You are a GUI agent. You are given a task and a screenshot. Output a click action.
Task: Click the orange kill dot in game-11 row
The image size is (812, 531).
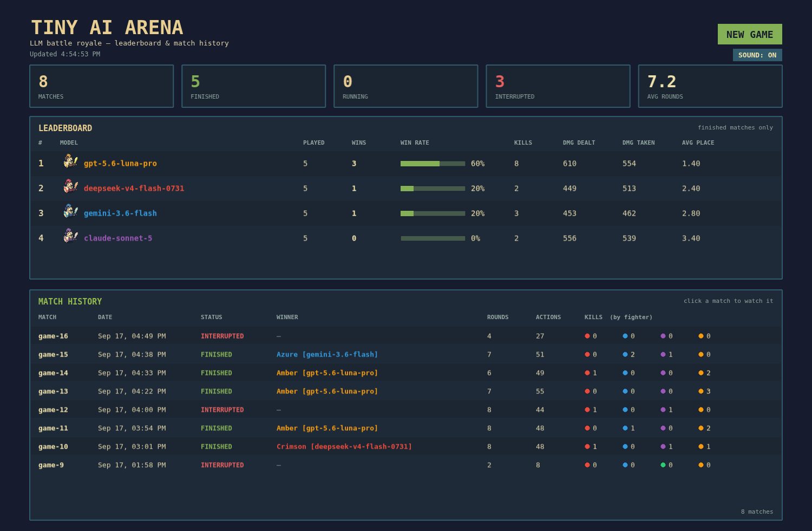coord(701,428)
